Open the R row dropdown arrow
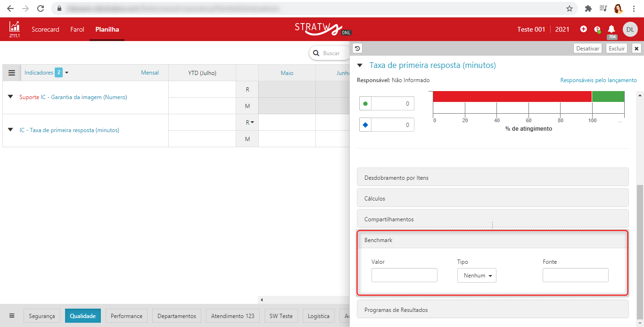The width and height of the screenshot is (644, 327). click(x=252, y=122)
